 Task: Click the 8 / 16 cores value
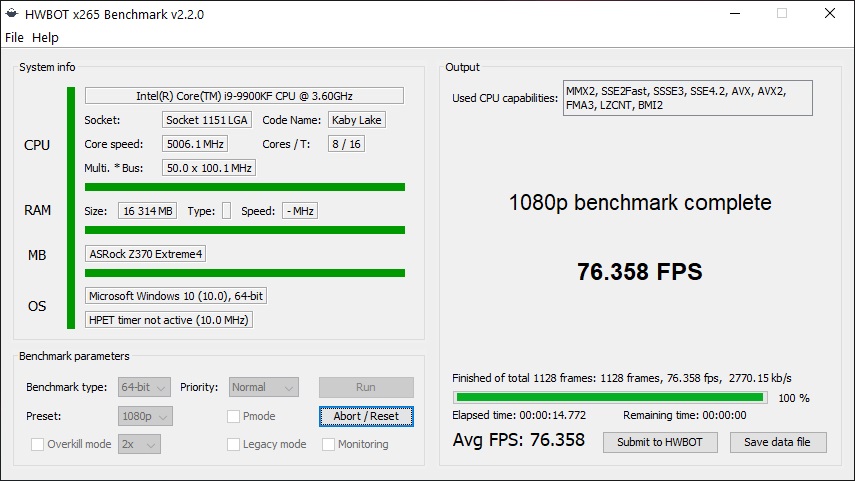click(346, 144)
